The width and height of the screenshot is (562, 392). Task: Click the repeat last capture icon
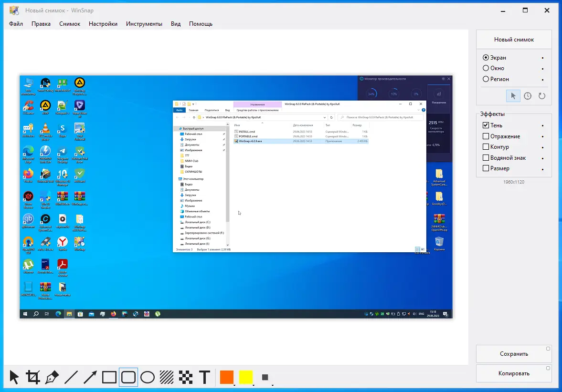(542, 96)
